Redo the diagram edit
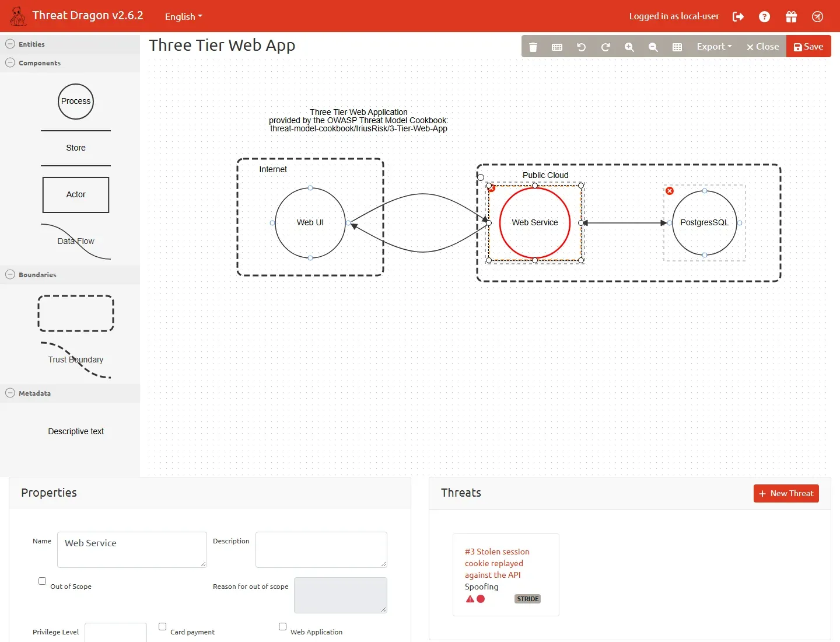Image resolution: width=840 pixels, height=642 pixels. 605,47
